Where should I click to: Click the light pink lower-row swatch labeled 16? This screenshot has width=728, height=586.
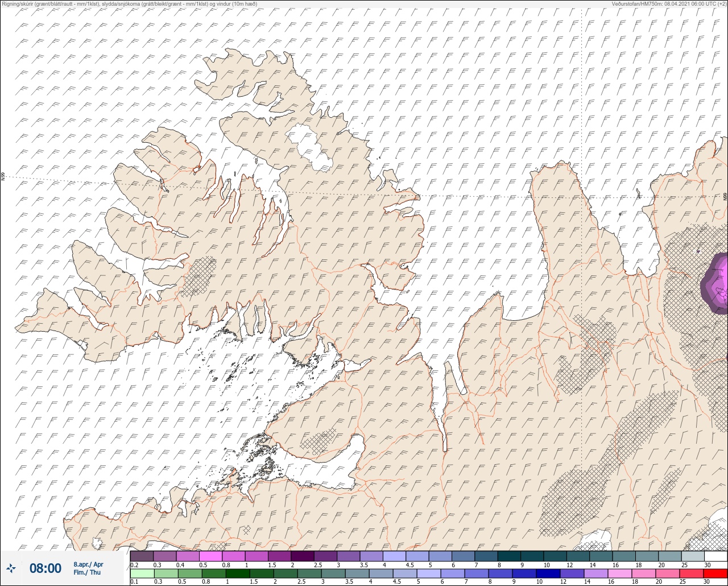click(x=619, y=573)
